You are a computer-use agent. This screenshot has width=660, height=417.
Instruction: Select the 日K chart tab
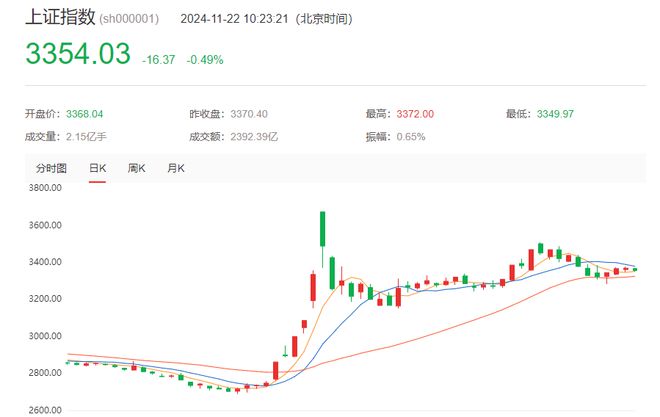(97, 168)
